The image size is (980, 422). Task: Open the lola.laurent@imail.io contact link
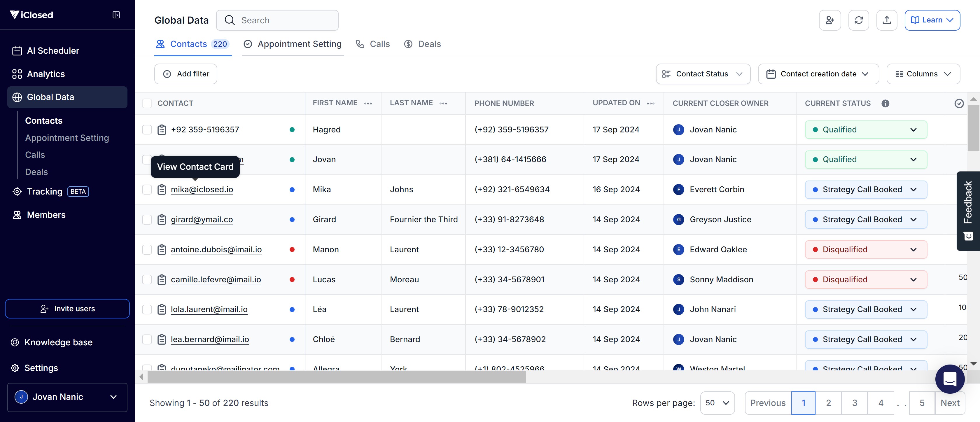tap(209, 309)
